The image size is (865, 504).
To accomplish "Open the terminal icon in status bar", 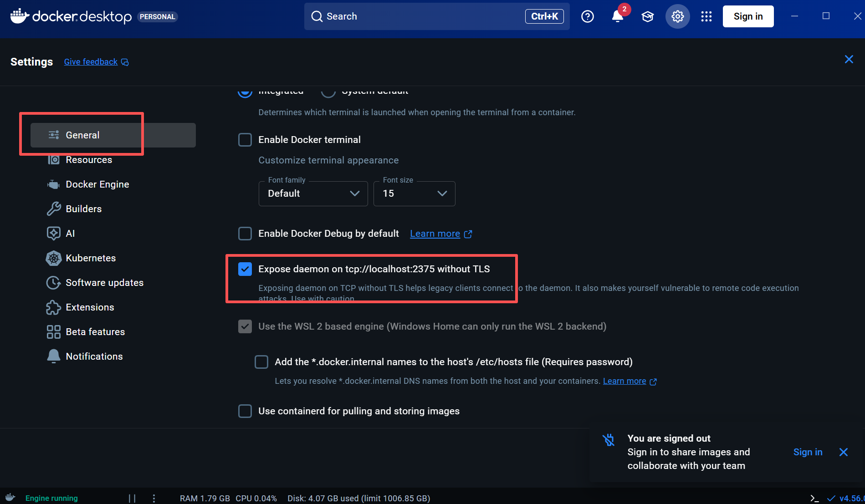I will [814, 498].
